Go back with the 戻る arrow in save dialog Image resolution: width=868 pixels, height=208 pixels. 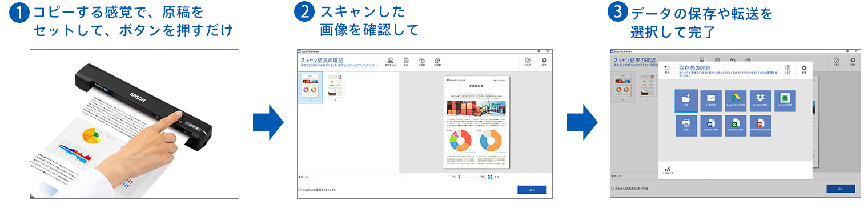tap(666, 69)
